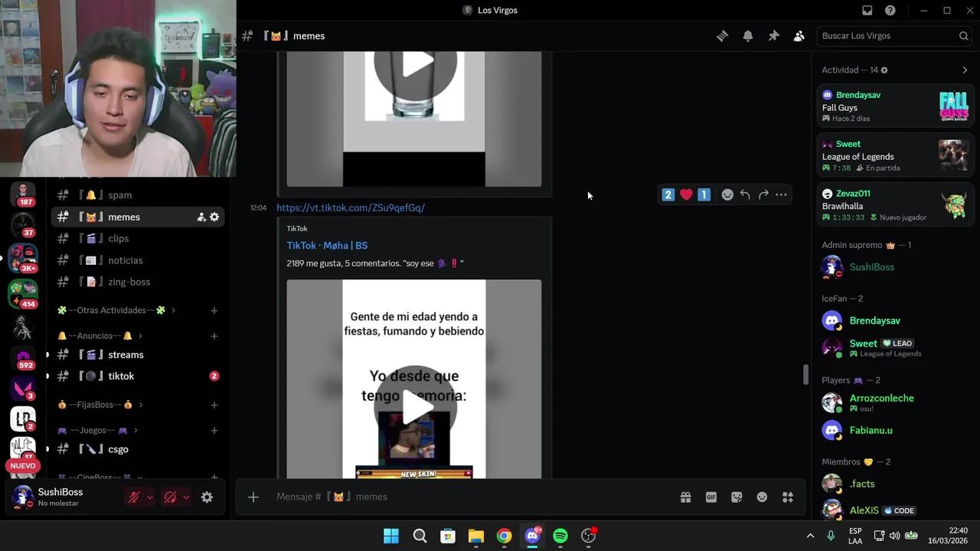
Task: Open memes channel settings gear
Action: (x=214, y=217)
